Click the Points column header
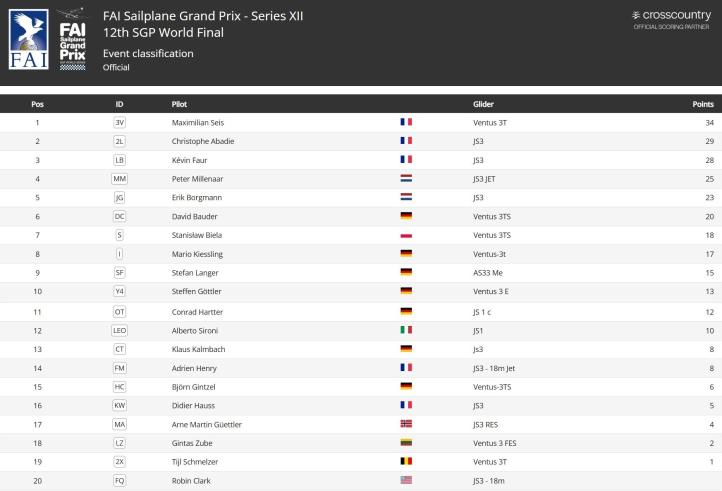Viewport: 722px width, 491px height. (x=702, y=104)
